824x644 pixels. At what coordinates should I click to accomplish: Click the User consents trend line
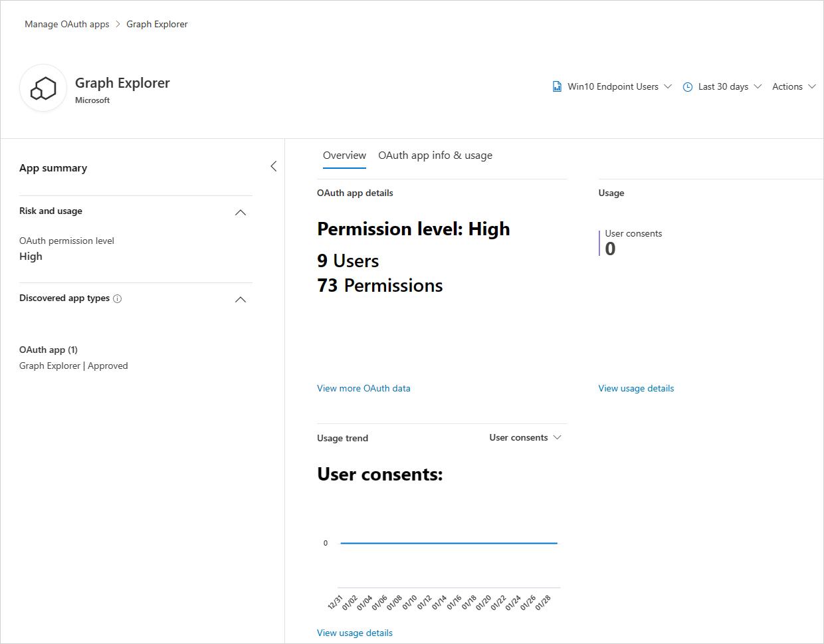[449, 542]
